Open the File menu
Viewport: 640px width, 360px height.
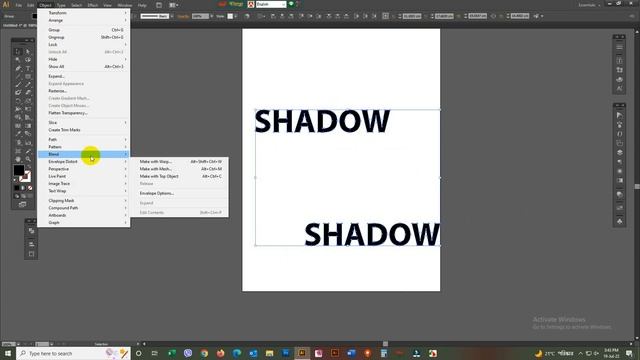click(18, 5)
